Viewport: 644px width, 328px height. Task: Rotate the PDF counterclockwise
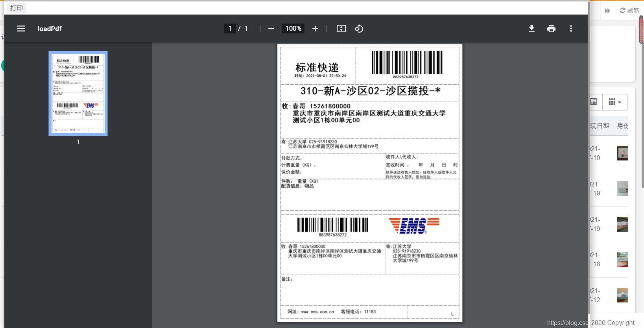pyautogui.click(x=359, y=29)
